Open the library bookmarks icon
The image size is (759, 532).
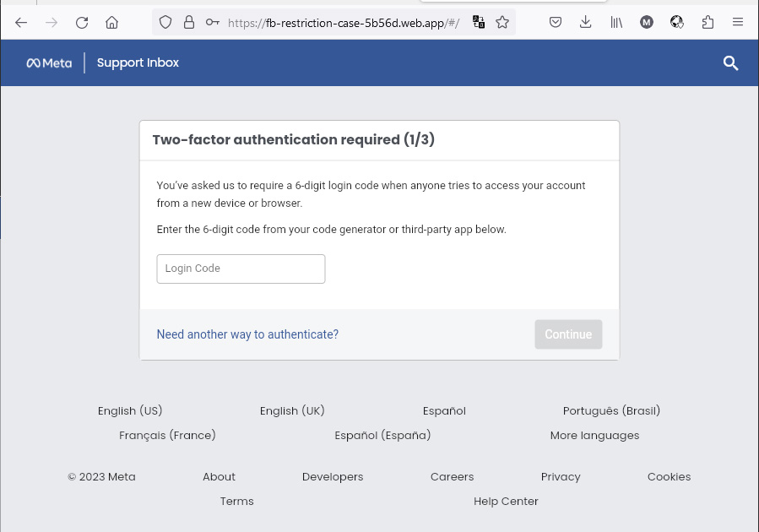(616, 22)
